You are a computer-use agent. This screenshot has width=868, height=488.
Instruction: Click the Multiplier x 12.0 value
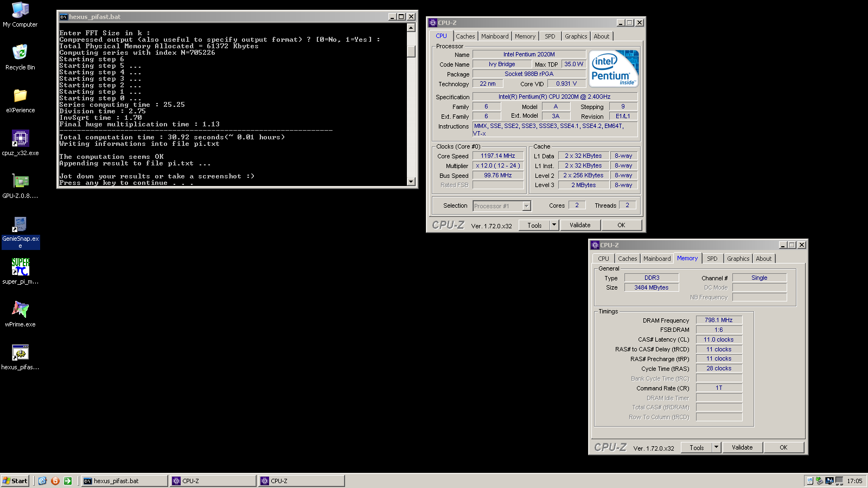coord(498,166)
